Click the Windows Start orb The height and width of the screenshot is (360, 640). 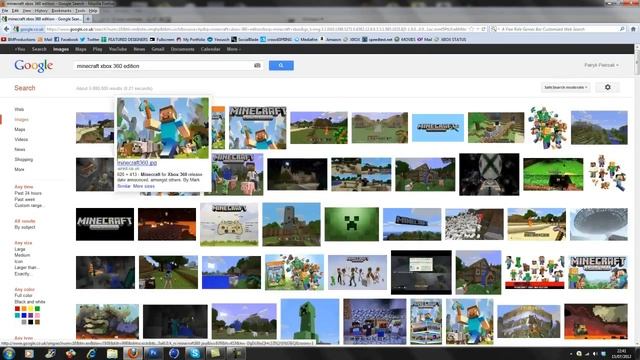click(x=9, y=353)
